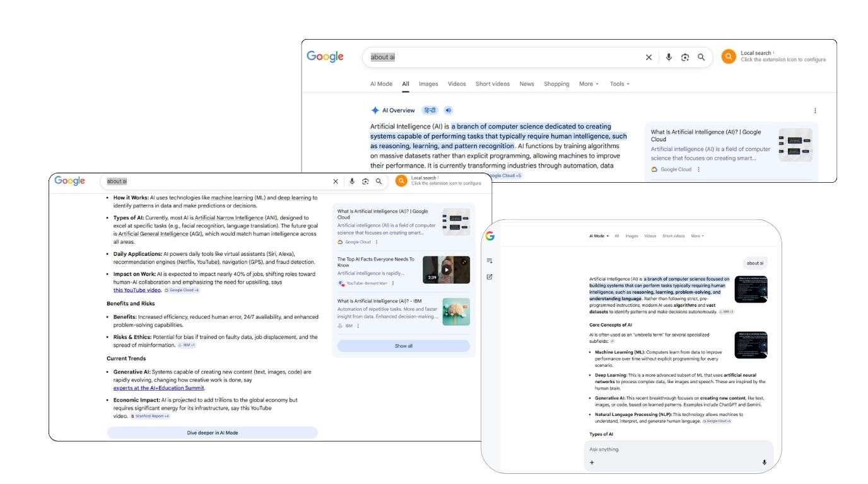Click the Show all button

(x=404, y=346)
